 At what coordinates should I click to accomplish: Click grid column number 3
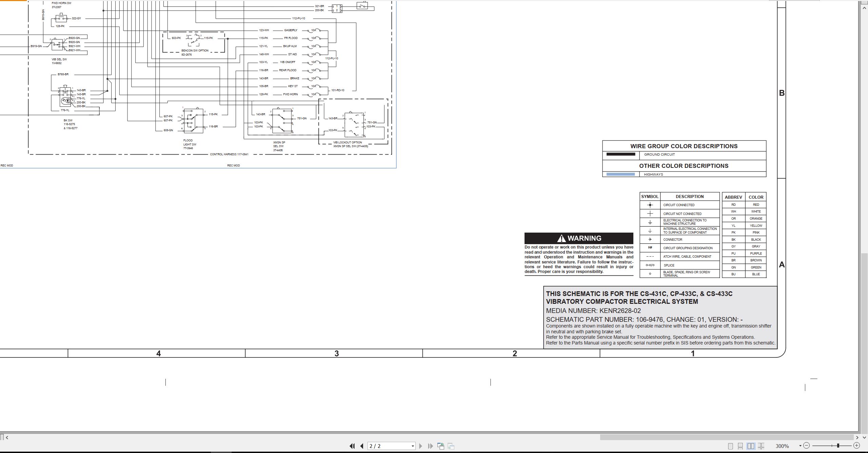(x=337, y=353)
